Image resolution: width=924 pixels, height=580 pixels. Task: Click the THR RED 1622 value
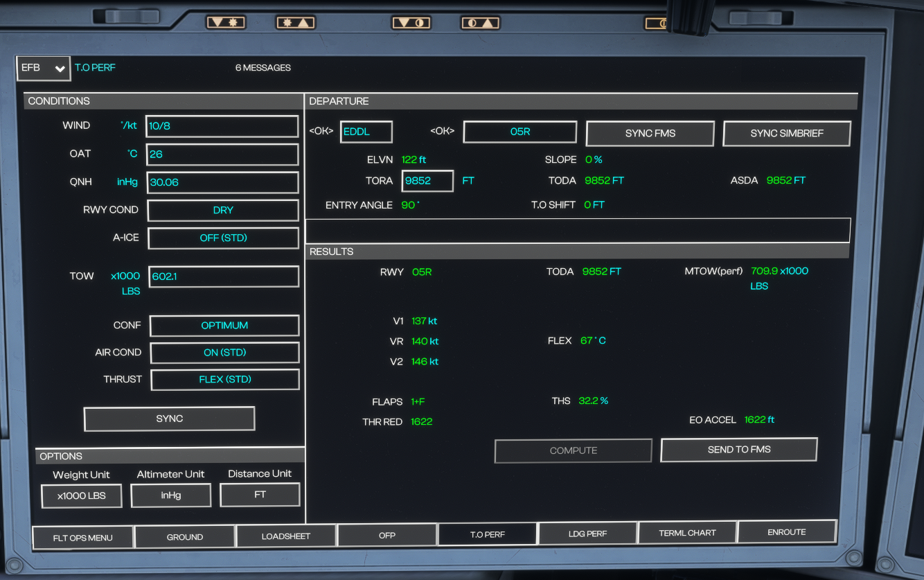tap(422, 422)
